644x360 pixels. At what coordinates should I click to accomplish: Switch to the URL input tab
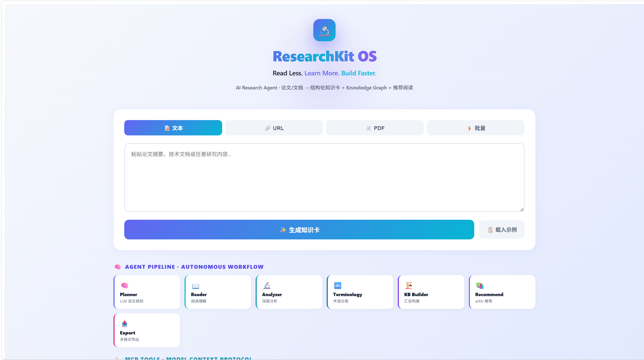pos(274,128)
